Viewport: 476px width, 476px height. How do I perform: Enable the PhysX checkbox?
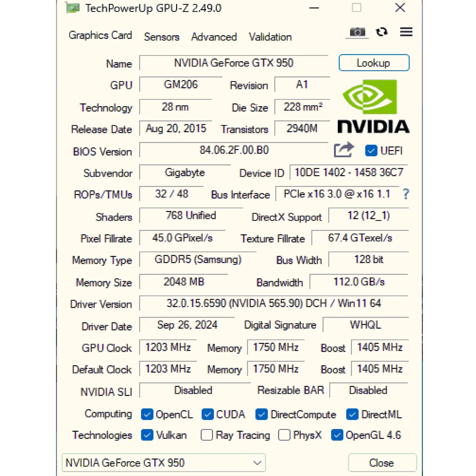pos(284,435)
